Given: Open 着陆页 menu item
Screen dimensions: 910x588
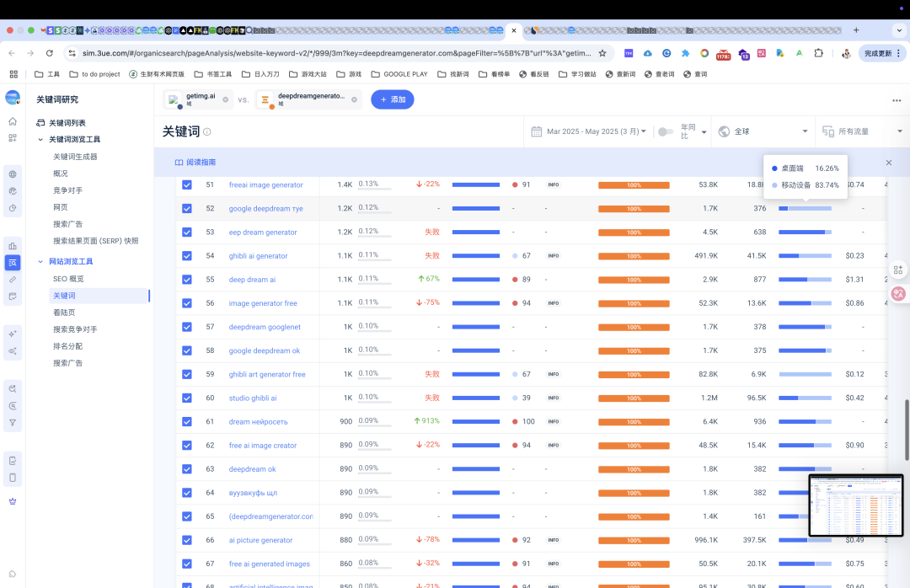Looking at the screenshot, I should (x=64, y=313).
